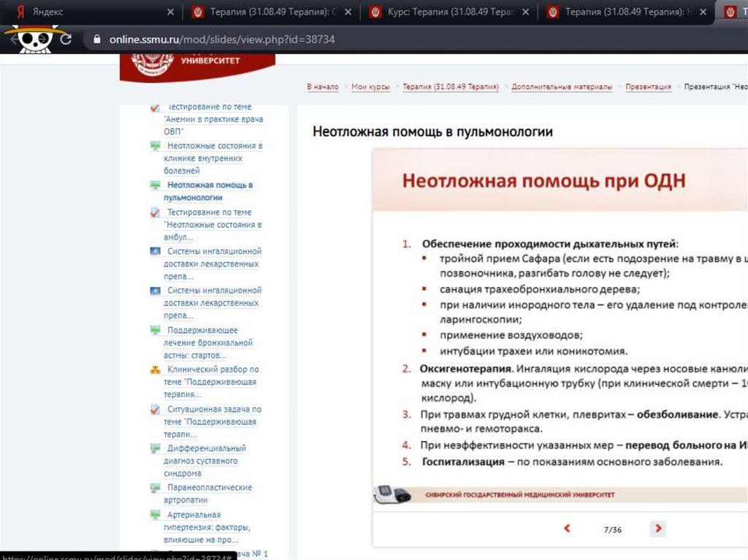Click icon beside first Системы ингаляционной доставки
Viewport: 748px width, 560px height.
[155, 251]
